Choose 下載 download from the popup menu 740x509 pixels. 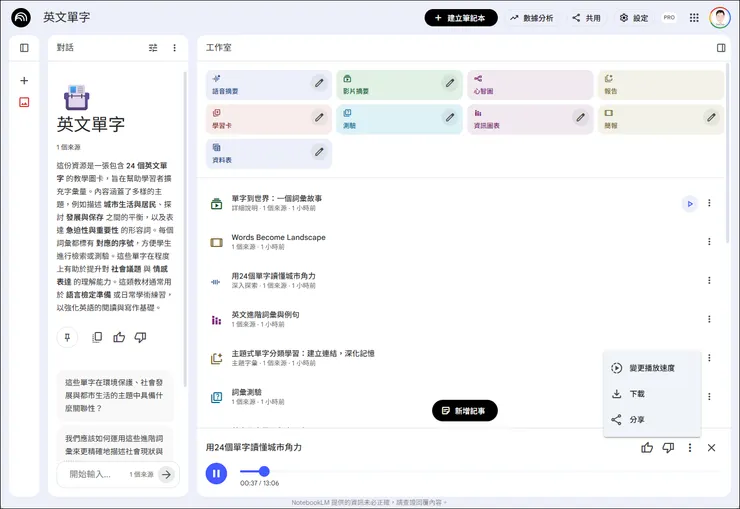[652, 394]
